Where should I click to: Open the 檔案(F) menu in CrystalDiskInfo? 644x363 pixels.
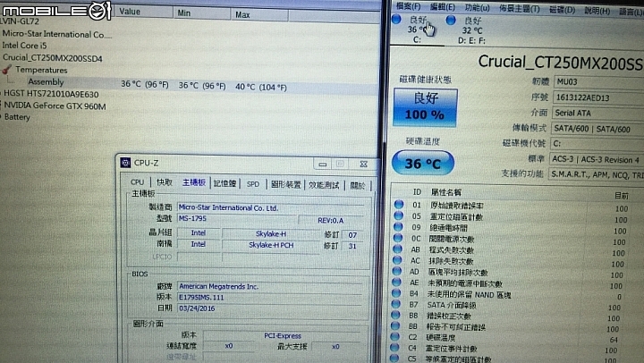408,6
